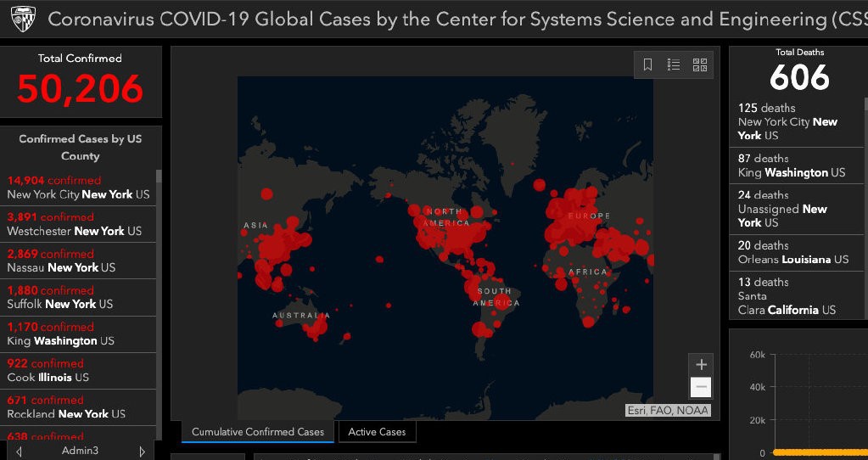The width and height of the screenshot is (868, 460).
Task: Select King Washington 87 deaths row
Action: click(x=797, y=165)
